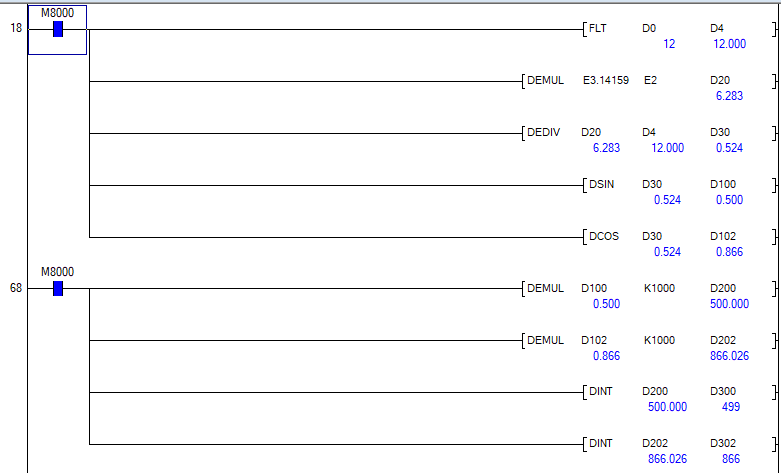Click rung step number 68
781x473 pixels.
pos(15,288)
